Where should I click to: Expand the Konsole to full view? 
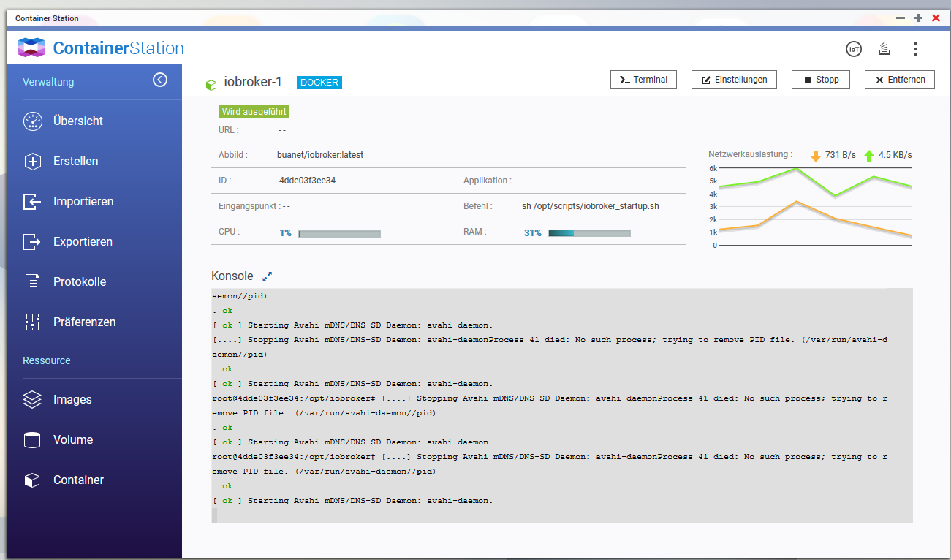(268, 276)
